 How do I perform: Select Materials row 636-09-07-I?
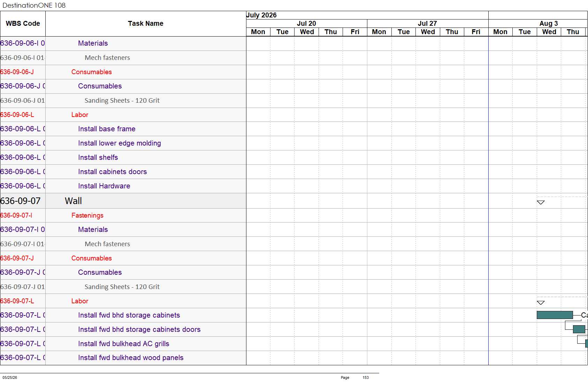123,230
